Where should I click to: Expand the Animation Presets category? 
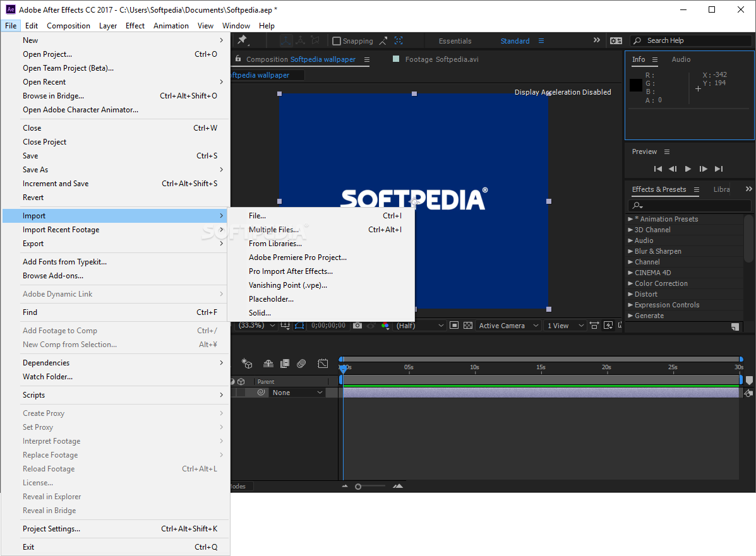click(x=630, y=219)
